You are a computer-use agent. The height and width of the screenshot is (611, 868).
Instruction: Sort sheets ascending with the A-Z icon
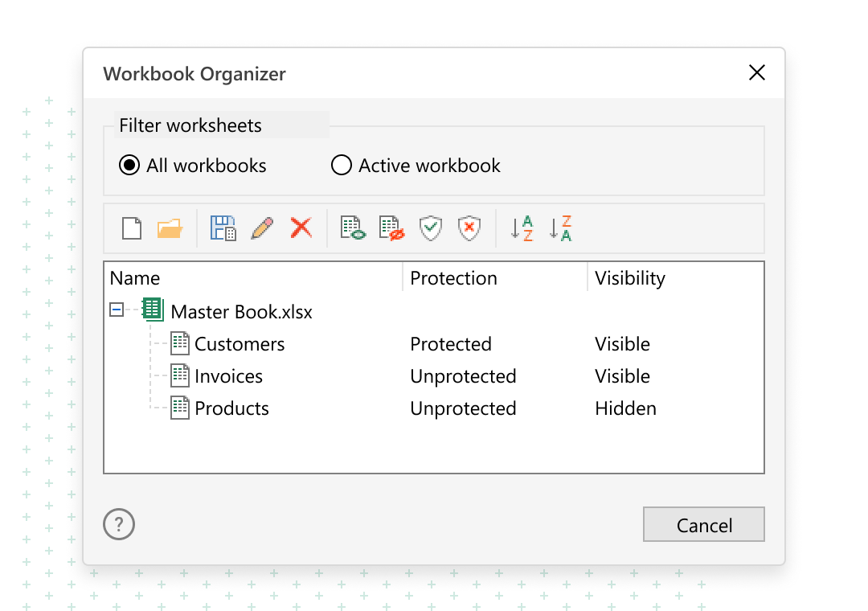(x=522, y=228)
